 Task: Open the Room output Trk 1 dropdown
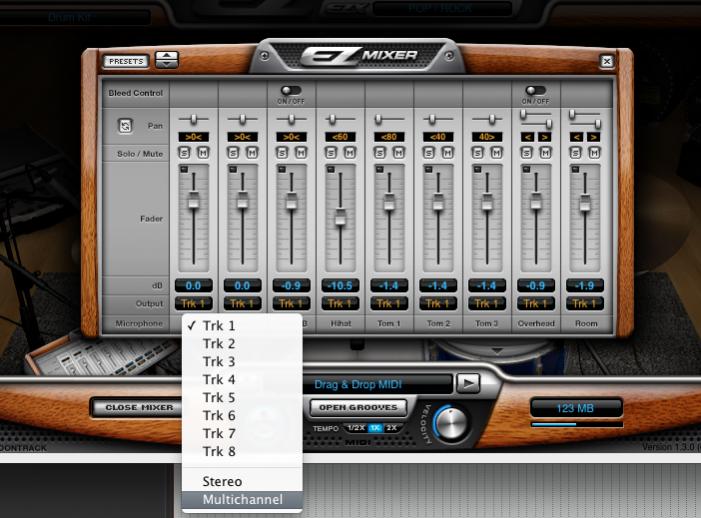(x=585, y=303)
